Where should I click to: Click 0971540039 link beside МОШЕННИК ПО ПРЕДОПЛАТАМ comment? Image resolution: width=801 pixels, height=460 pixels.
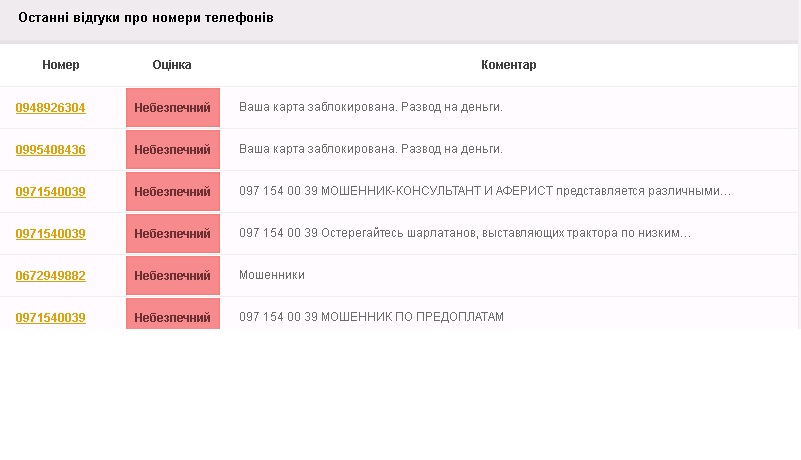[50, 318]
